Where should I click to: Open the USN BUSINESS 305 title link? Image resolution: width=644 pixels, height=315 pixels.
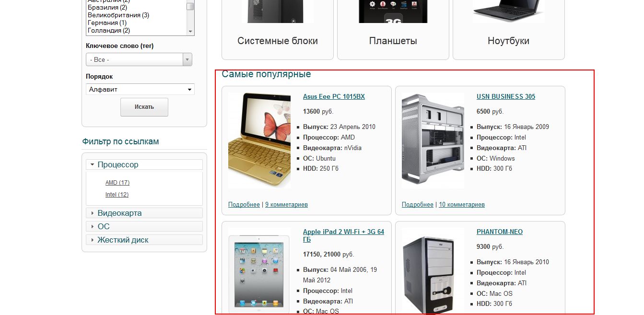(506, 96)
